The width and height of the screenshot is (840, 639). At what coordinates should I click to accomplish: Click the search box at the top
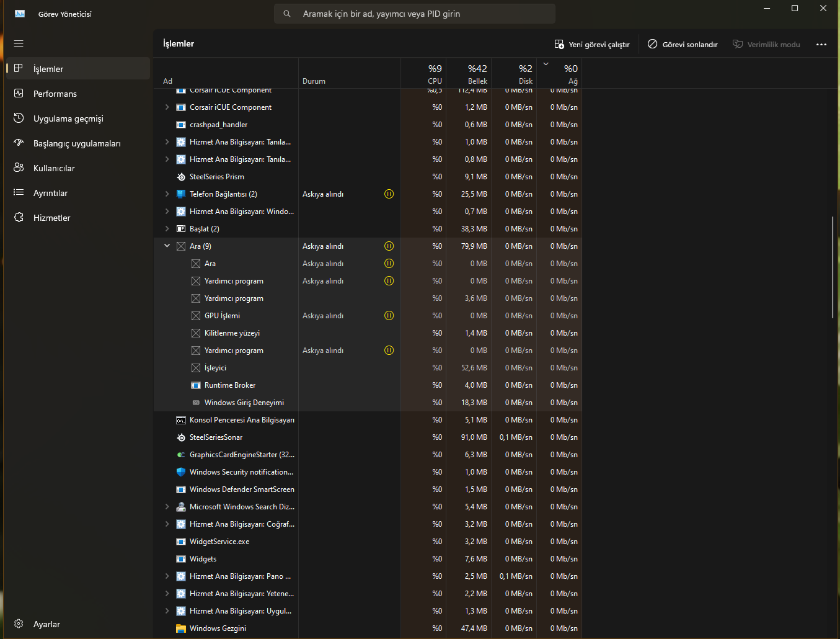point(415,14)
